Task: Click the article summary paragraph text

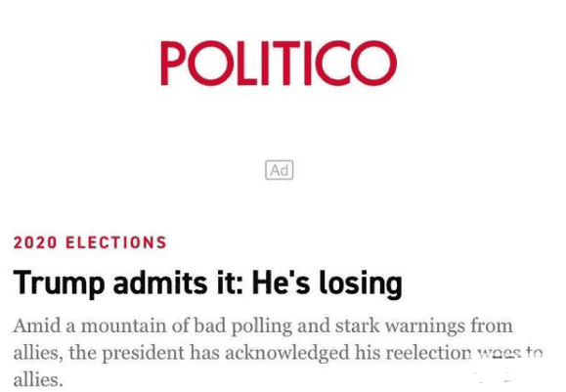Action: 278,352
